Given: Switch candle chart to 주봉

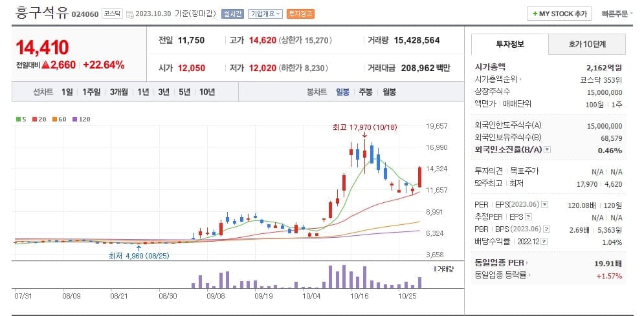Looking at the screenshot, I should click(365, 92).
